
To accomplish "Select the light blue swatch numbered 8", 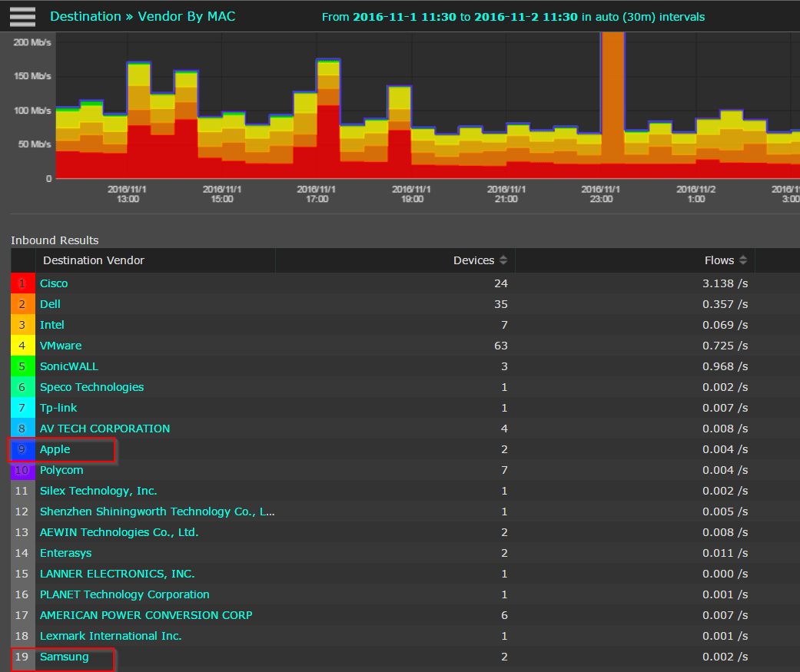I will click(23, 429).
